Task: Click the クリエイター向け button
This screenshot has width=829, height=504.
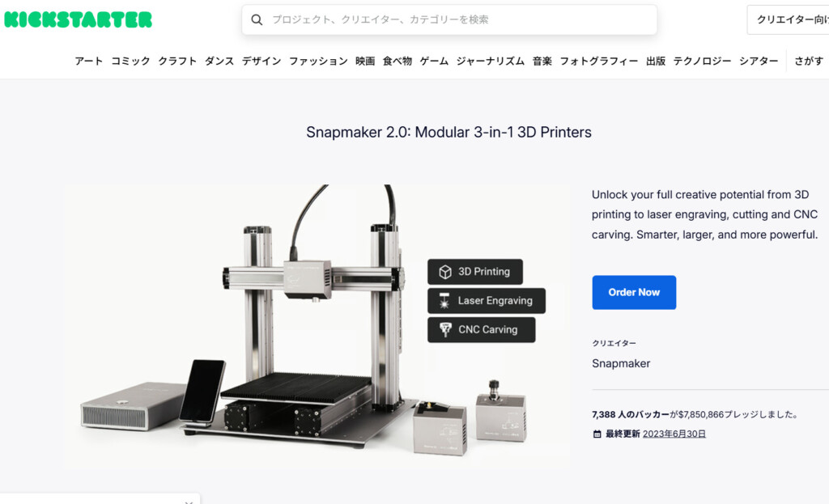Action: tap(789, 20)
